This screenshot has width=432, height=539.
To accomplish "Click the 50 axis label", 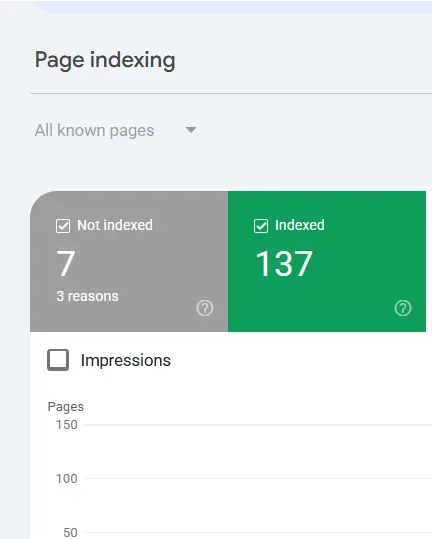I will [70, 532].
